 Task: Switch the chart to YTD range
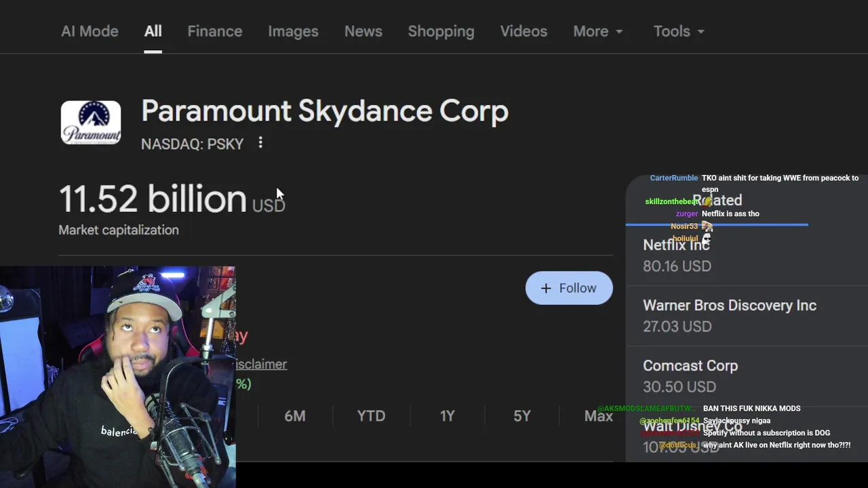371,416
